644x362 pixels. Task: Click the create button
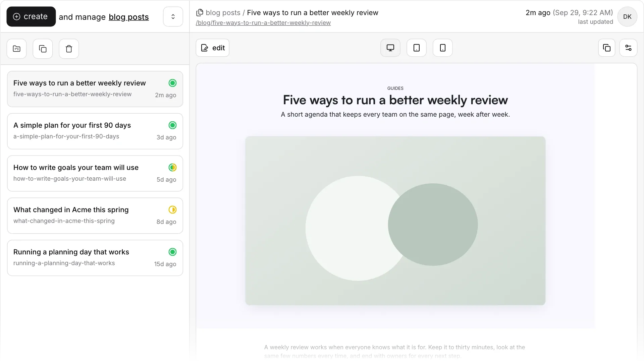[31, 16]
